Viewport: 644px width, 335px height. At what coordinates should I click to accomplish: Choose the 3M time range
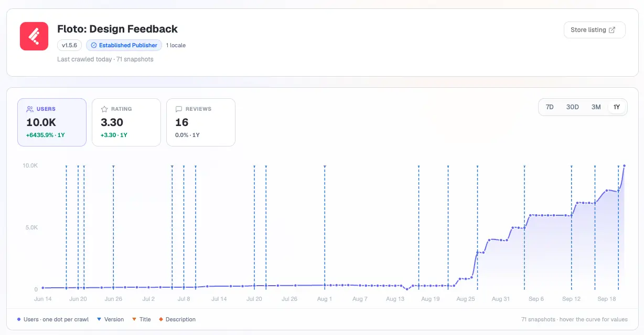(x=596, y=107)
